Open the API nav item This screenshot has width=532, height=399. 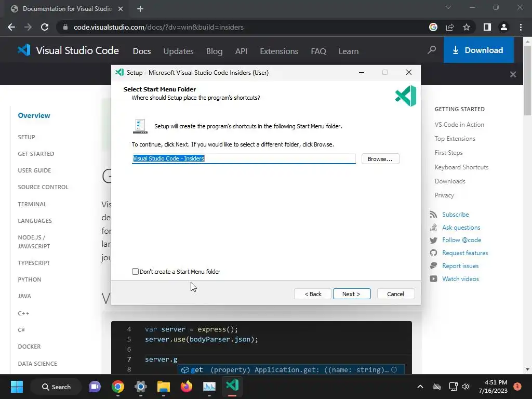241,51
